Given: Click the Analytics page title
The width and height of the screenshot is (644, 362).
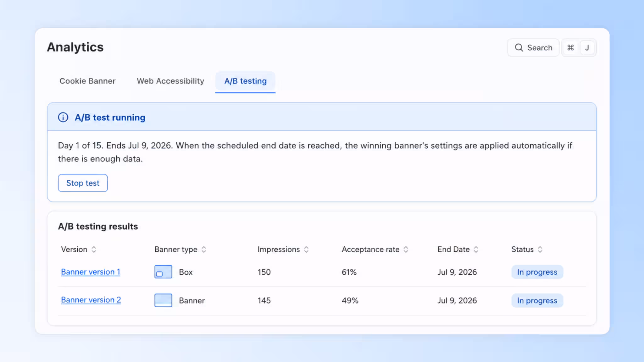Looking at the screenshot, I should tap(75, 47).
